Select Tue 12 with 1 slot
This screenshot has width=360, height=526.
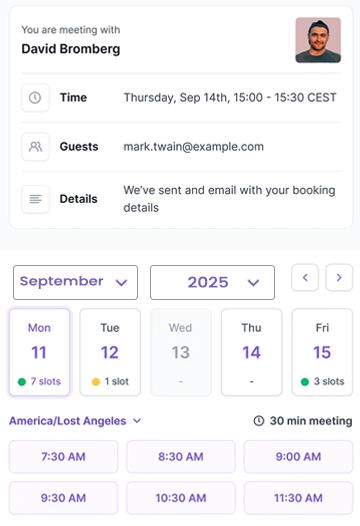tap(110, 352)
